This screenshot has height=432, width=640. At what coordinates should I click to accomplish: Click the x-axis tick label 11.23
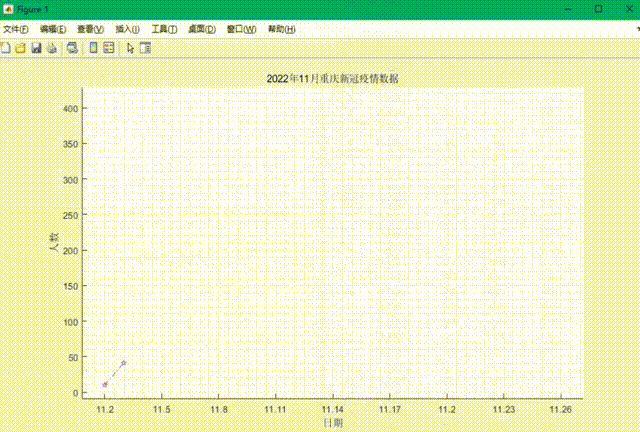tap(504, 409)
